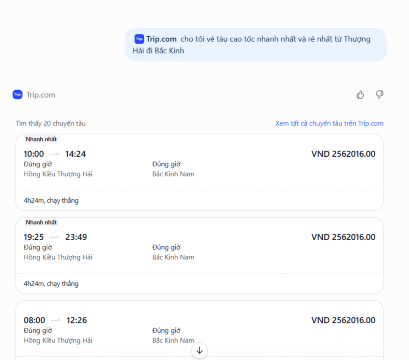Click the thumbs down feedback icon
This screenshot has width=409, height=360.
[380, 95]
